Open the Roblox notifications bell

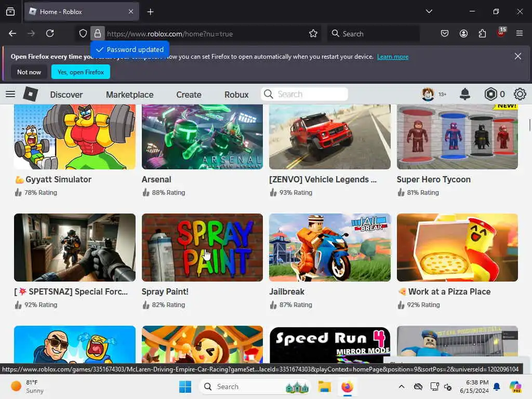[465, 94]
